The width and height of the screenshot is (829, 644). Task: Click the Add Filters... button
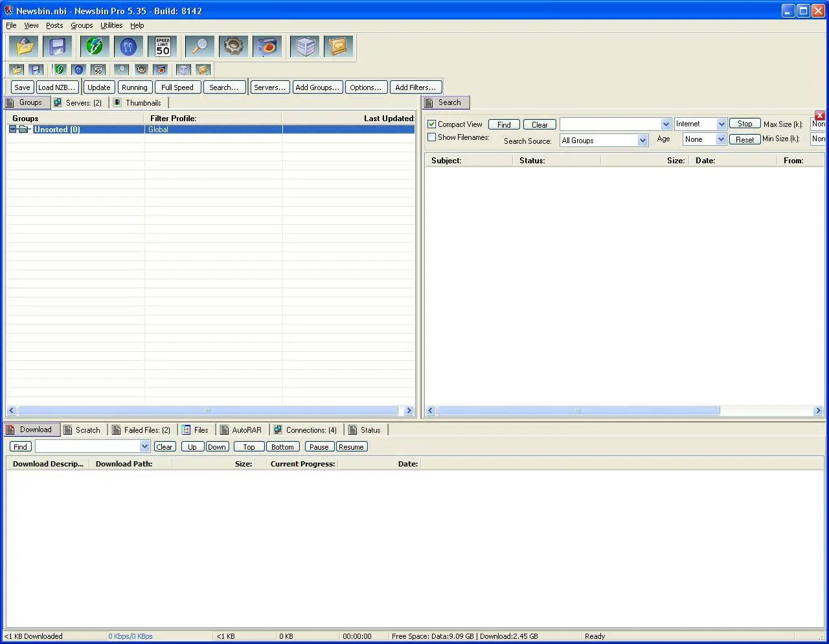(416, 87)
